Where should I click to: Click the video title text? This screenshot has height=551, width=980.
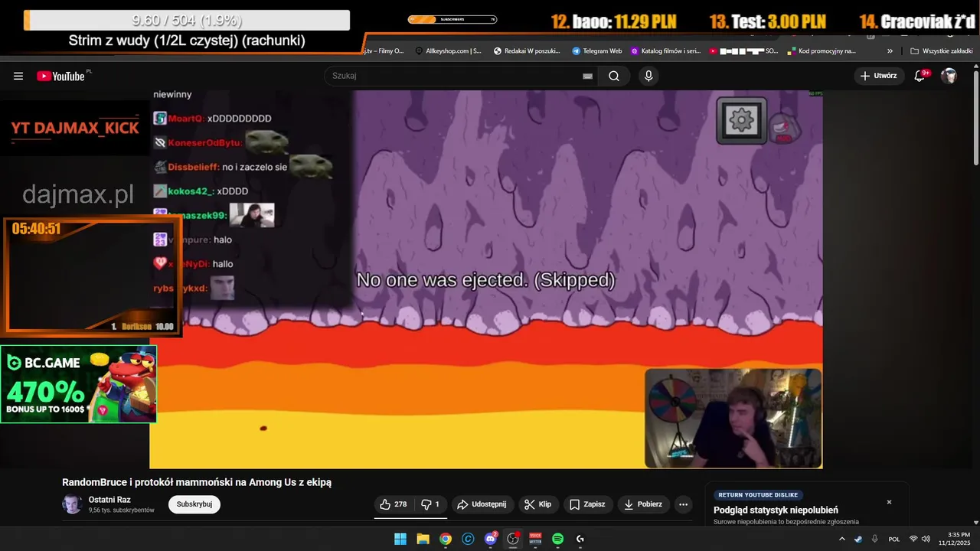197,482
